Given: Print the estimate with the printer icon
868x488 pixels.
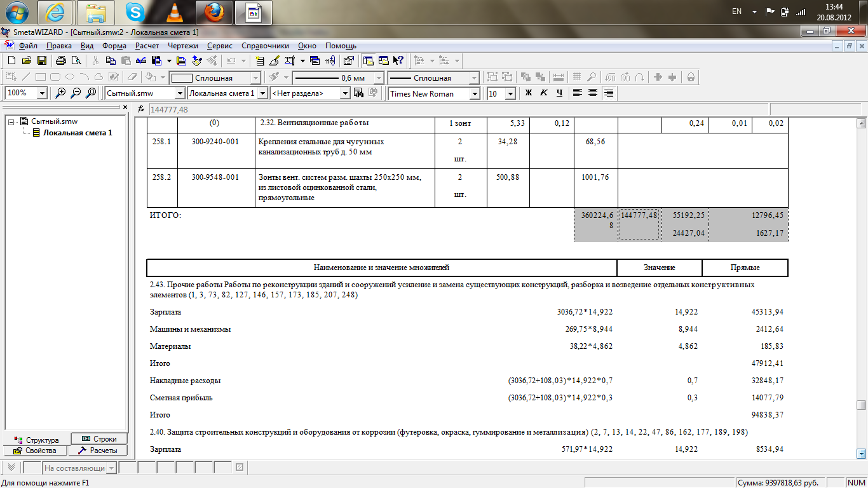Looking at the screenshot, I should point(61,61).
